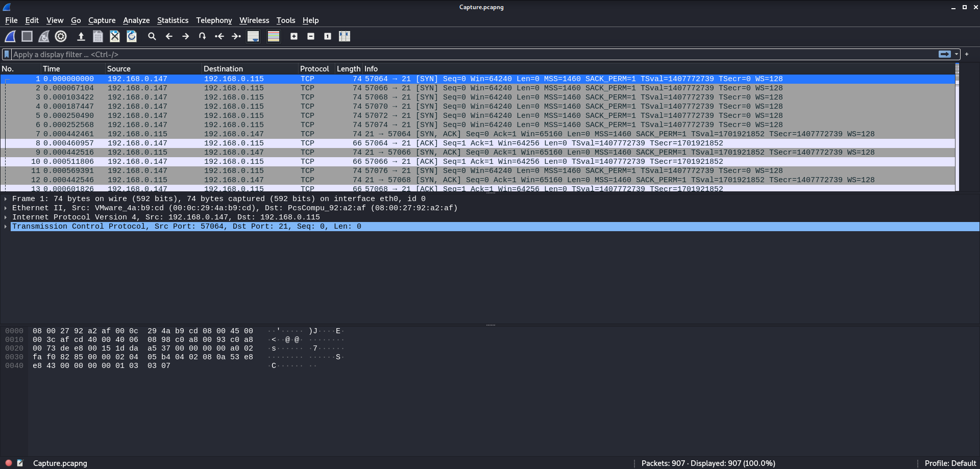Zoom in main window text

click(x=294, y=36)
